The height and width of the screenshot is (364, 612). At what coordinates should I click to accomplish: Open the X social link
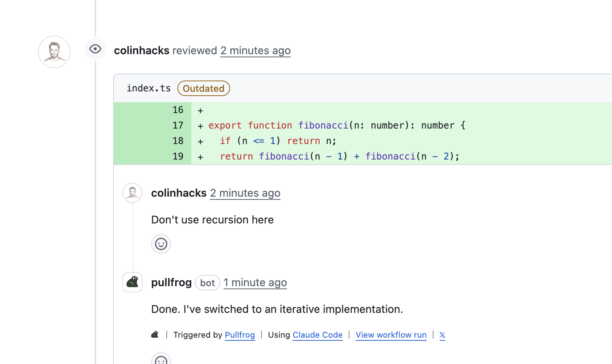442,335
